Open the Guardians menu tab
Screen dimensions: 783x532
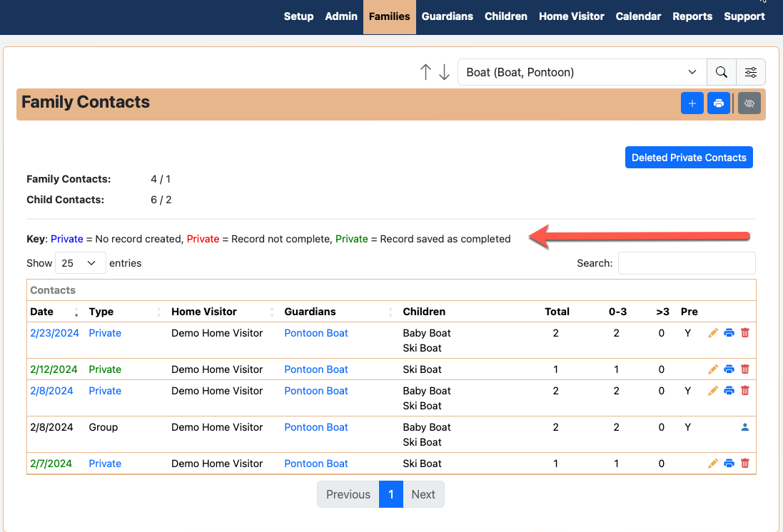(447, 16)
